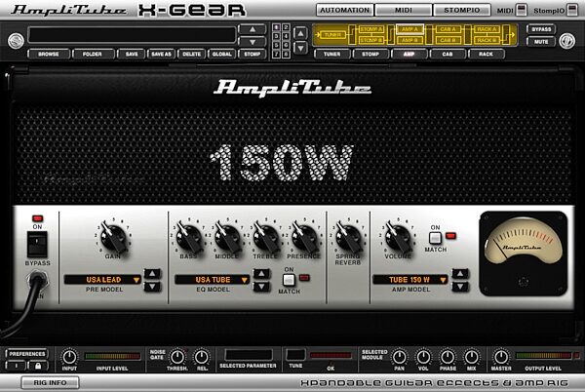Image resolution: width=585 pixels, height=392 pixels.
Task: Click the StompIO indicator icon at top right
Action: pyautogui.click(x=572, y=10)
